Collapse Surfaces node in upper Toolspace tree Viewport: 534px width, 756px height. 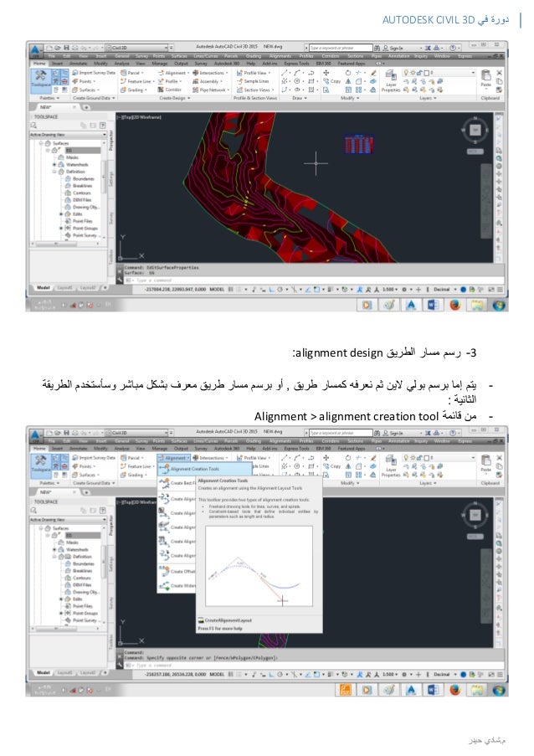[42, 143]
